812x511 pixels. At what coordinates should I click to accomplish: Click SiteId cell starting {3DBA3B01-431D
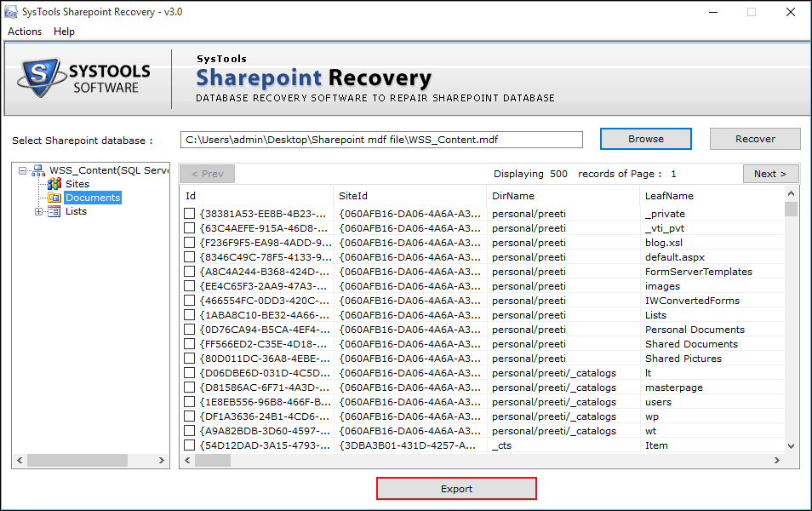coord(407,445)
